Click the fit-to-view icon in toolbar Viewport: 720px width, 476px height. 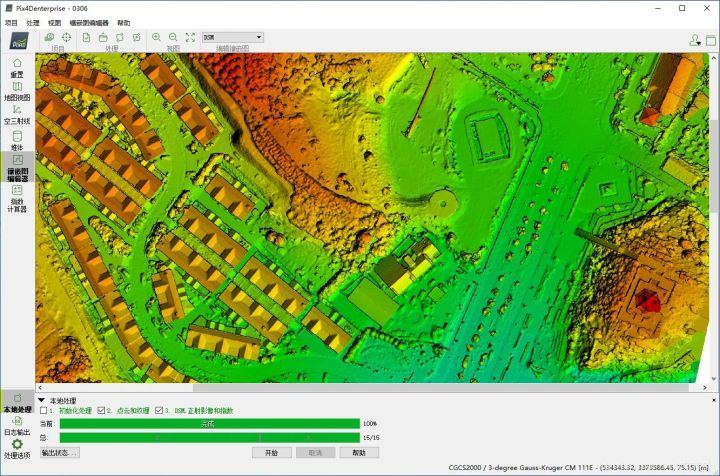[x=189, y=37]
